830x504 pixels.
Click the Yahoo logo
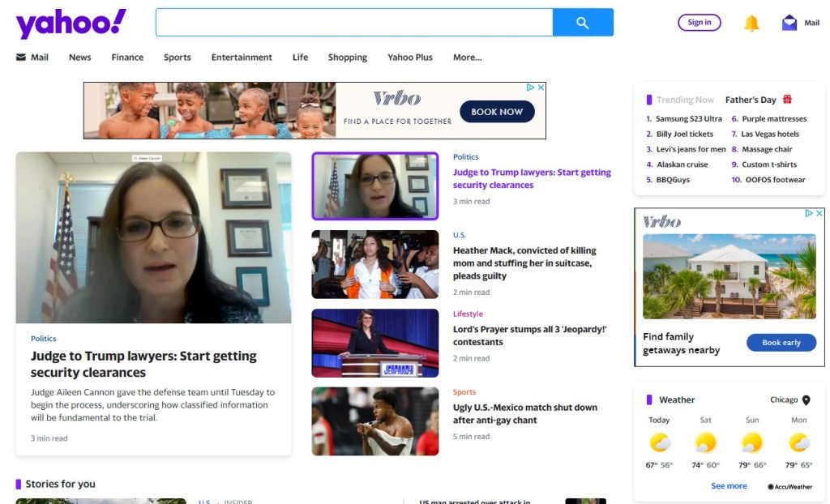(x=71, y=23)
